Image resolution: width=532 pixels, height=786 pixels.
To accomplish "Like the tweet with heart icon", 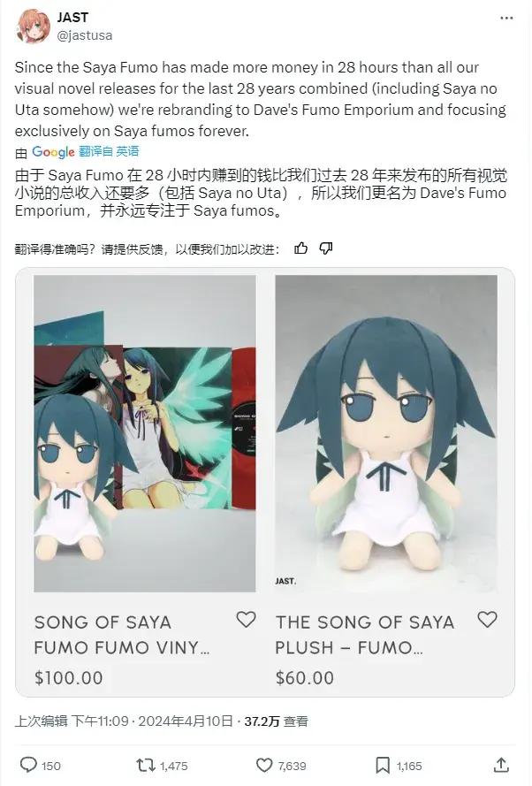I will coord(264,765).
